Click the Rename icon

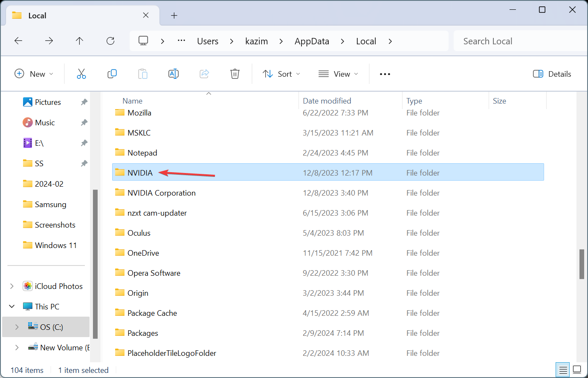[174, 74]
